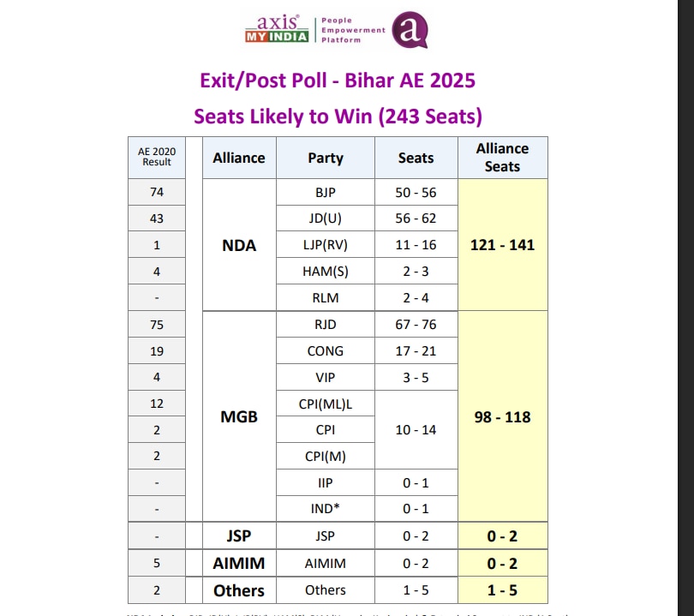The width and height of the screenshot is (694, 616).
Task: Click the CONG party cell
Action: (326, 350)
